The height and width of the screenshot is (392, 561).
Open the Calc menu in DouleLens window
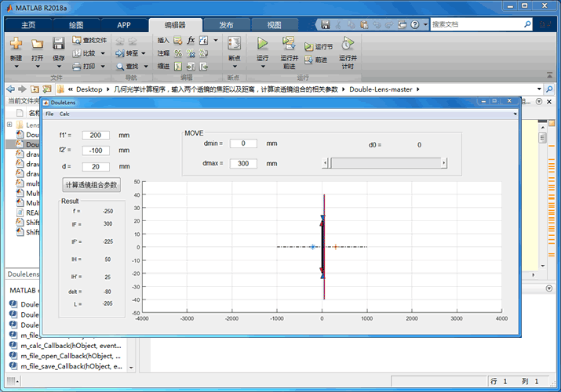64,114
